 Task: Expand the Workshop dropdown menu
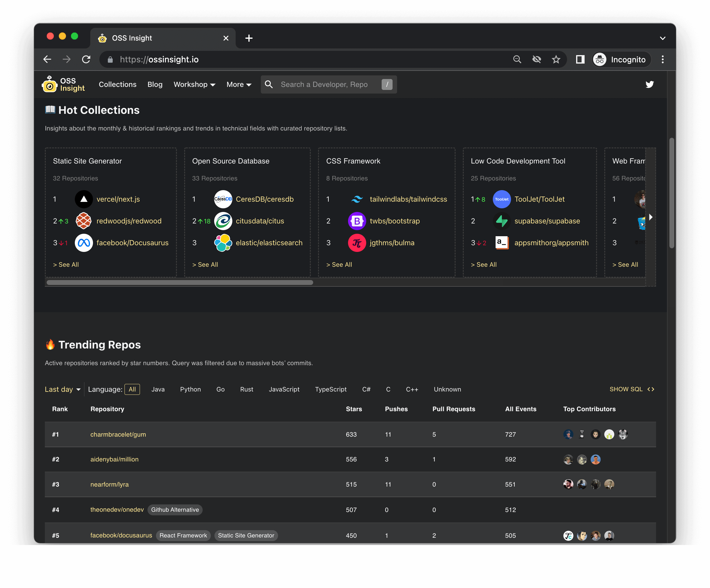(194, 84)
